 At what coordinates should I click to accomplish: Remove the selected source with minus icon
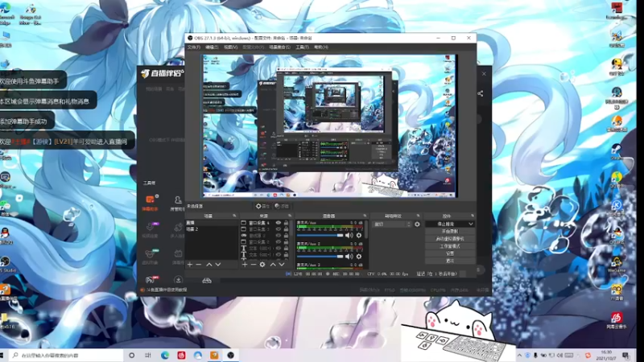click(x=254, y=265)
